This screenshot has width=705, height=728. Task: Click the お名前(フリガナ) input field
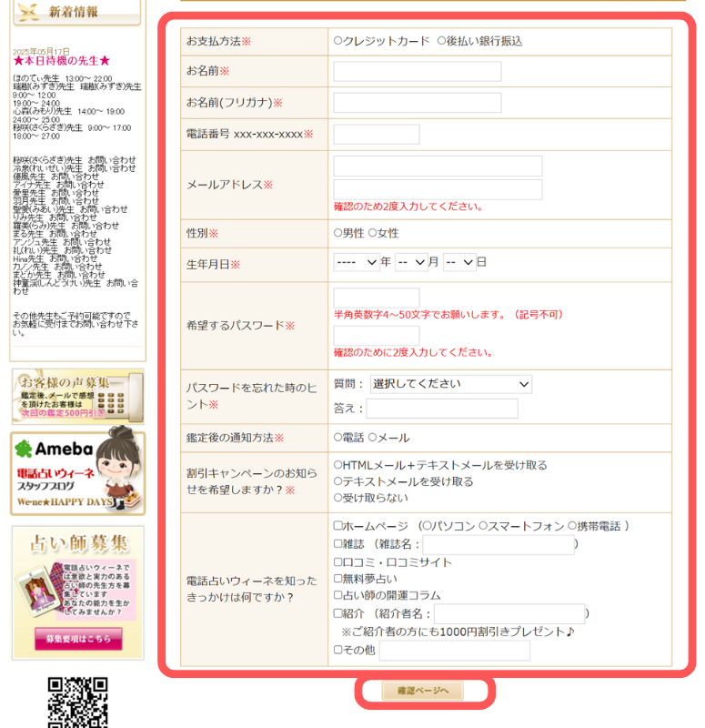(418, 103)
